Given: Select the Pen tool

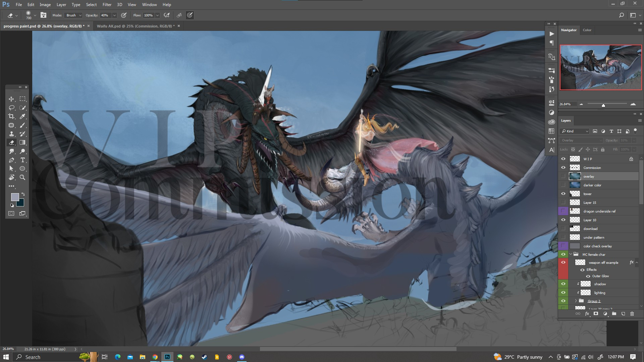Looking at the screenshot, I should click(x=11, y=160).
